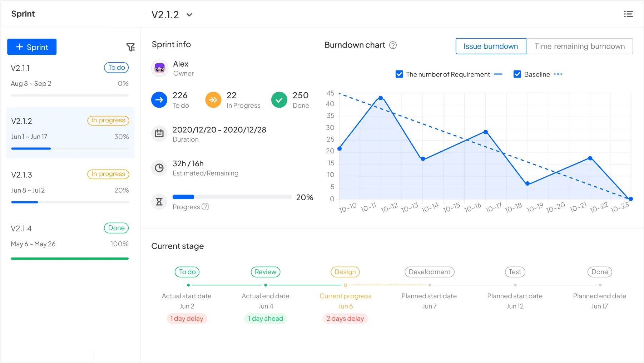Toggle the Baseline checkbox
Viewport: 644px width, 363px height.
pyautogui.click(x=517, y=74)
